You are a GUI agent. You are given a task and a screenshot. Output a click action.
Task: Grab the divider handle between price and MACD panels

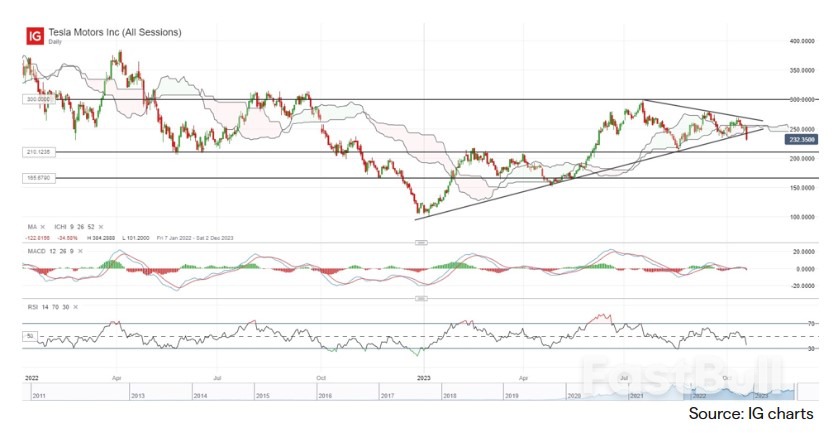[x=421, y=243]
